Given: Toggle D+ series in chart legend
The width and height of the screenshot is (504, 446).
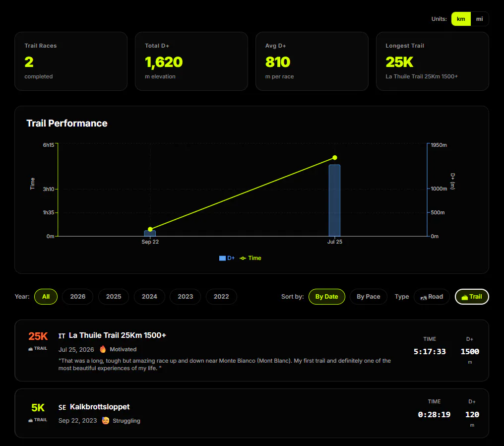Looking at the screenshot, I should [227, 258].
